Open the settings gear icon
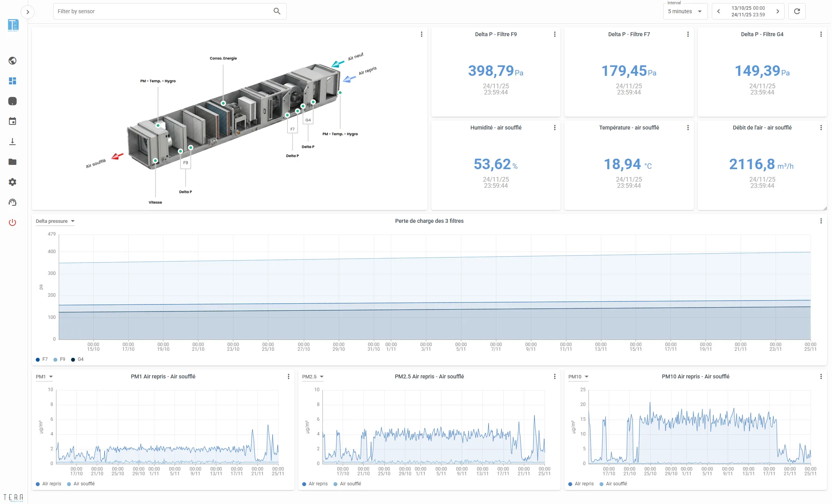 click(12, 182)
